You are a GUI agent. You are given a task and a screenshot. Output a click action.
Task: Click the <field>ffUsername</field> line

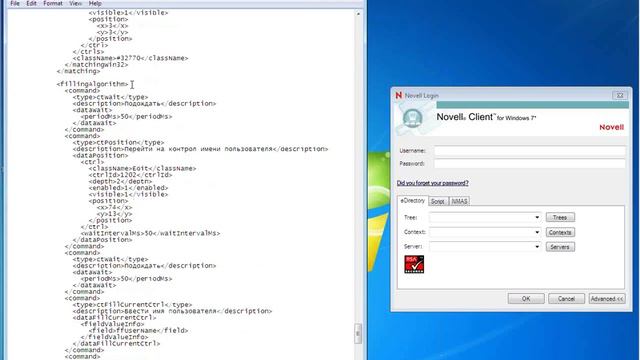(138, 331)
